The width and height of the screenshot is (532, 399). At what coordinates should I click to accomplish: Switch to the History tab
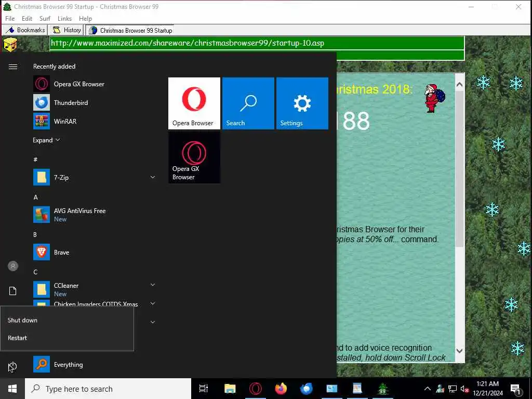click(67, 30)
